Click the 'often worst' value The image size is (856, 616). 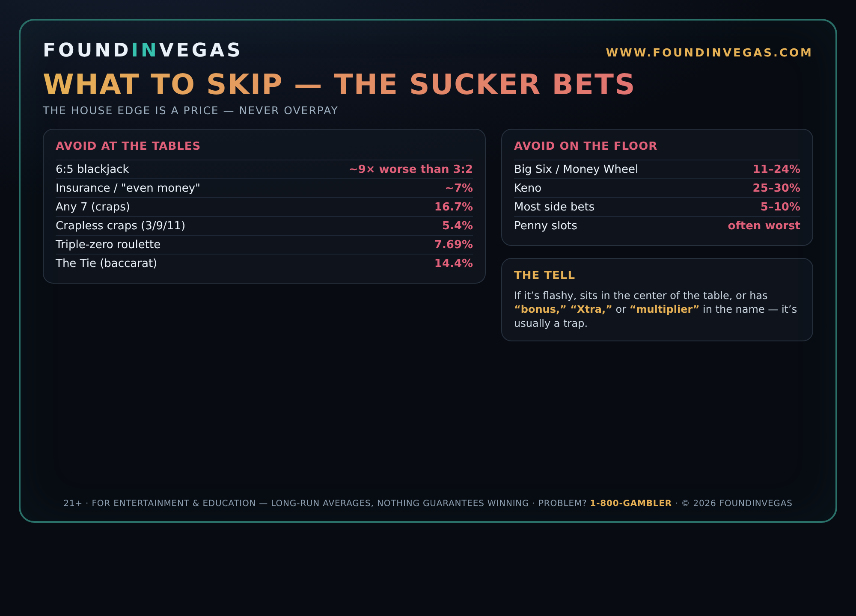click(764, 226)
